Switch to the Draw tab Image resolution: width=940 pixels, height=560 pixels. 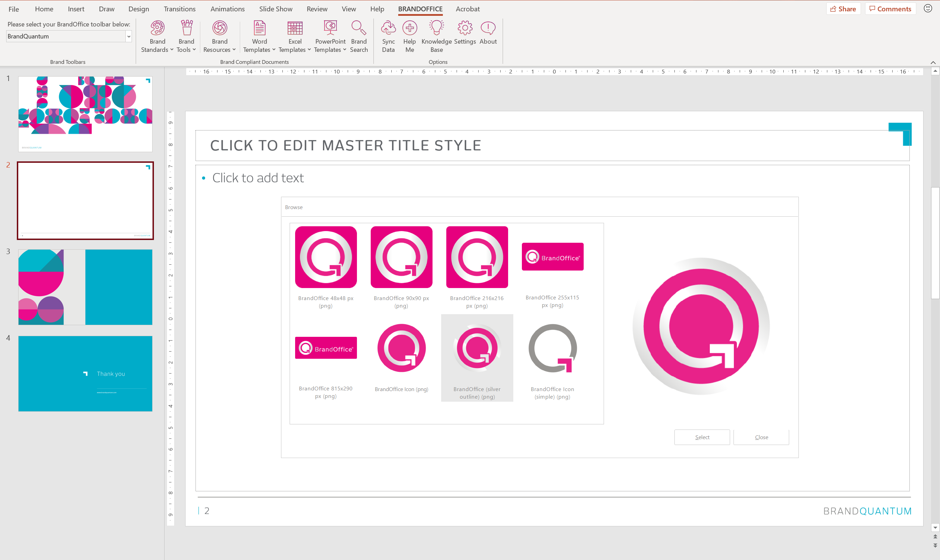pyautogui.click(x=107, y=9)
